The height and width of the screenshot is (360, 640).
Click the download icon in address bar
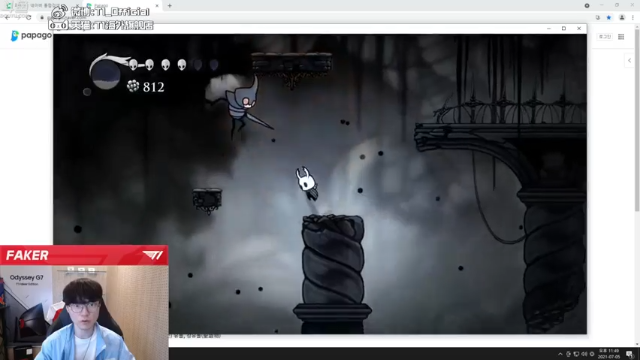click(598, 18)
